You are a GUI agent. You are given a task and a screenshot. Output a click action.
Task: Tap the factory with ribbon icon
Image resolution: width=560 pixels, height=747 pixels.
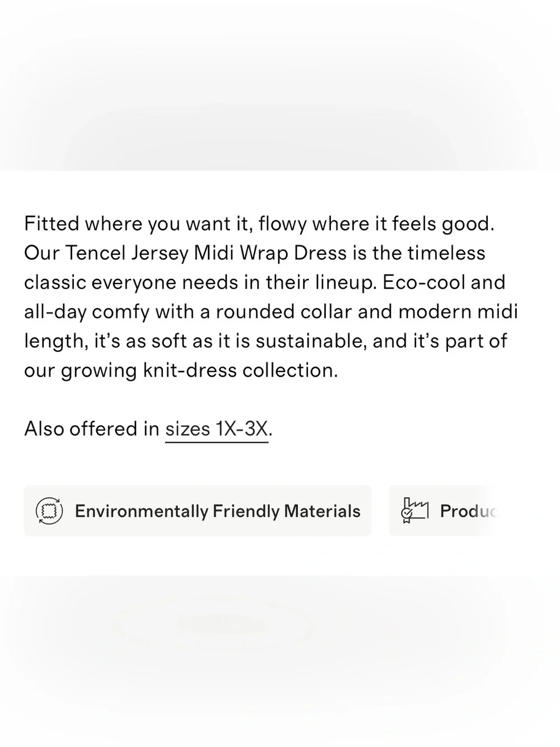pos(414,511)
